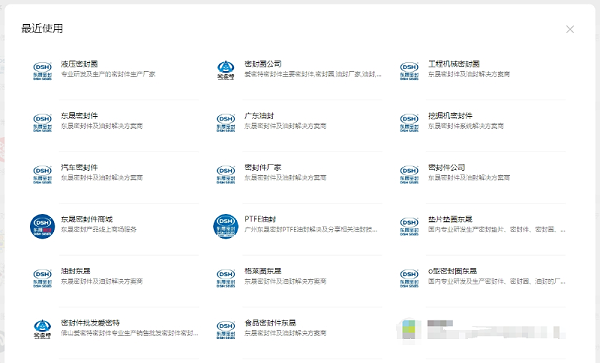Click the blue triangle logo beside 密封圈公司

tap(226, 70)
